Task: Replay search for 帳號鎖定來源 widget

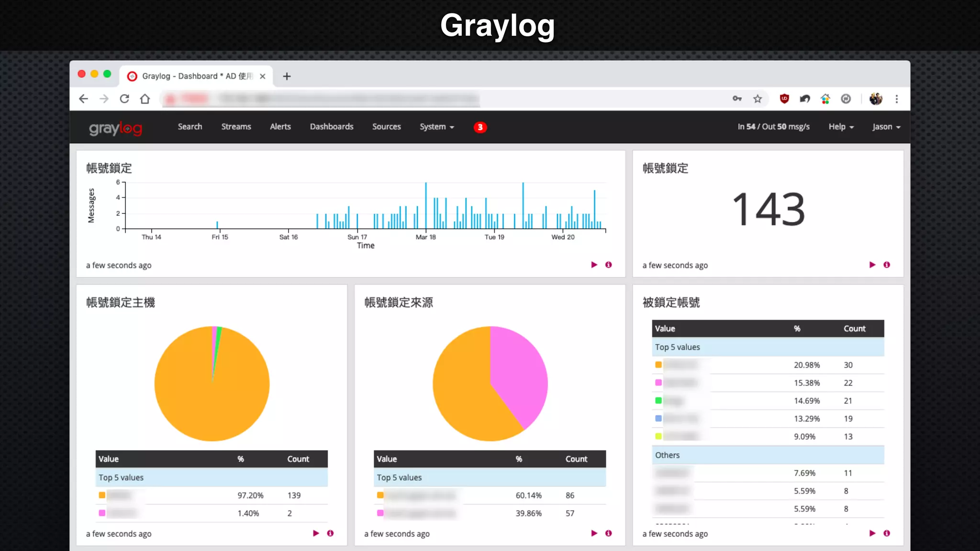Action: click(594, 533)
